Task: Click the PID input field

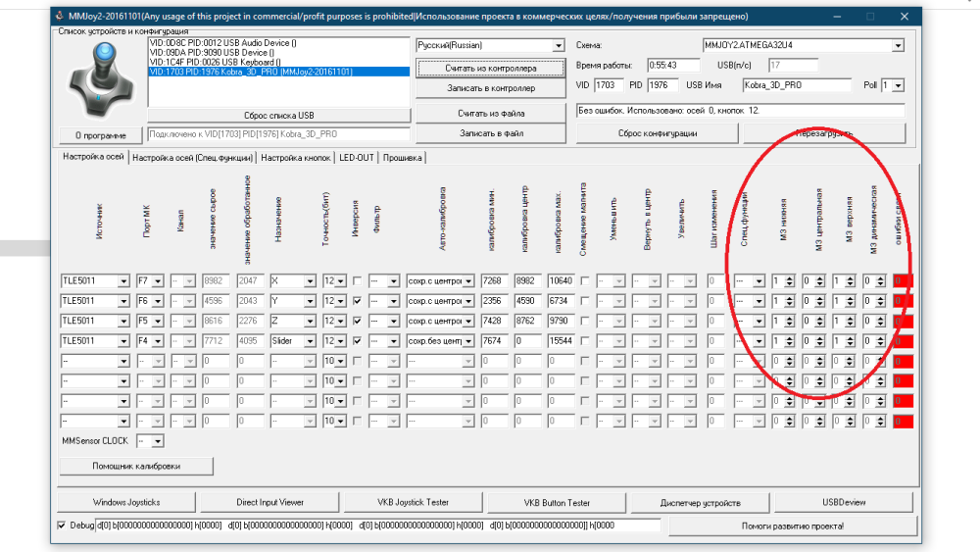Action: pyautogui.click(x=662, y=85)
